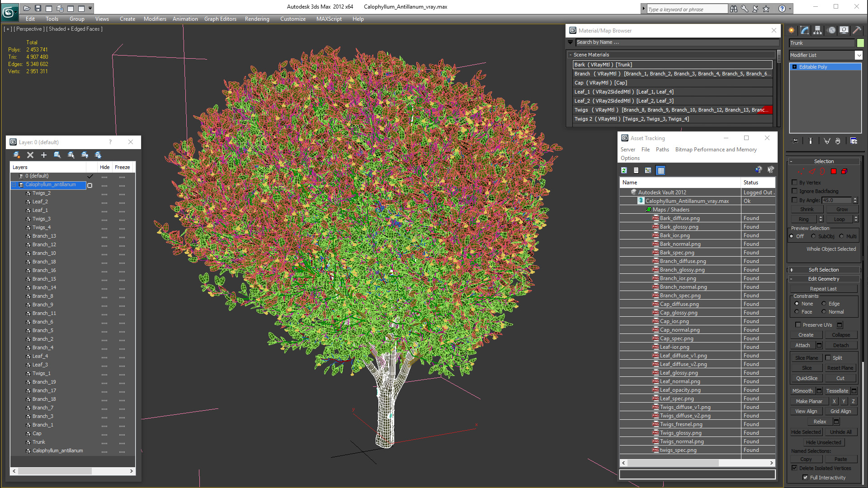Click the Make Planar button
The width and height of the screenshot is (868, 488).
[x=809, y=401]
